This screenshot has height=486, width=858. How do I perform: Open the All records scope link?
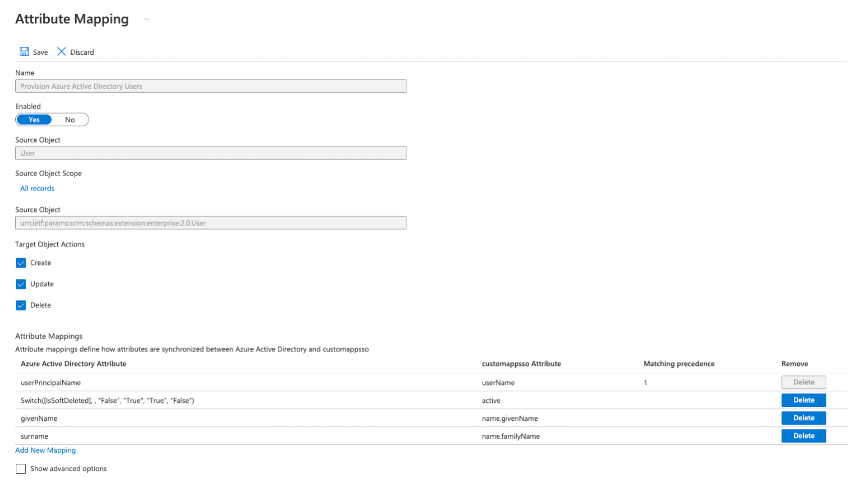tap(37, 188)
